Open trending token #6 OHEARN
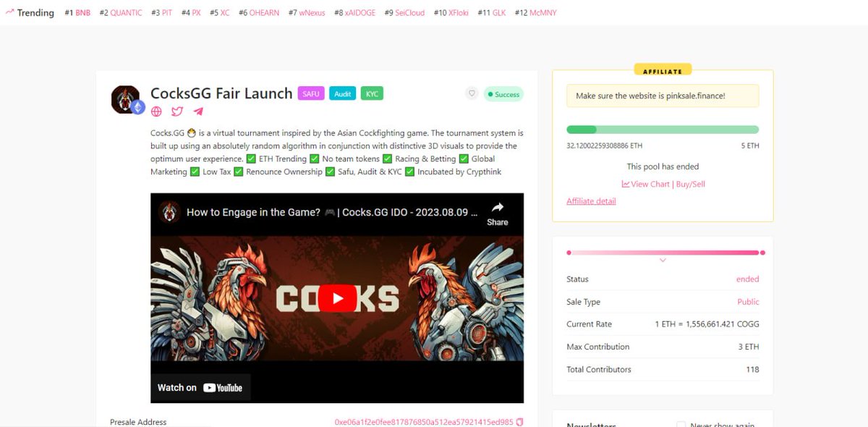This screenshot has width=868, height=427. coord(259,13)
